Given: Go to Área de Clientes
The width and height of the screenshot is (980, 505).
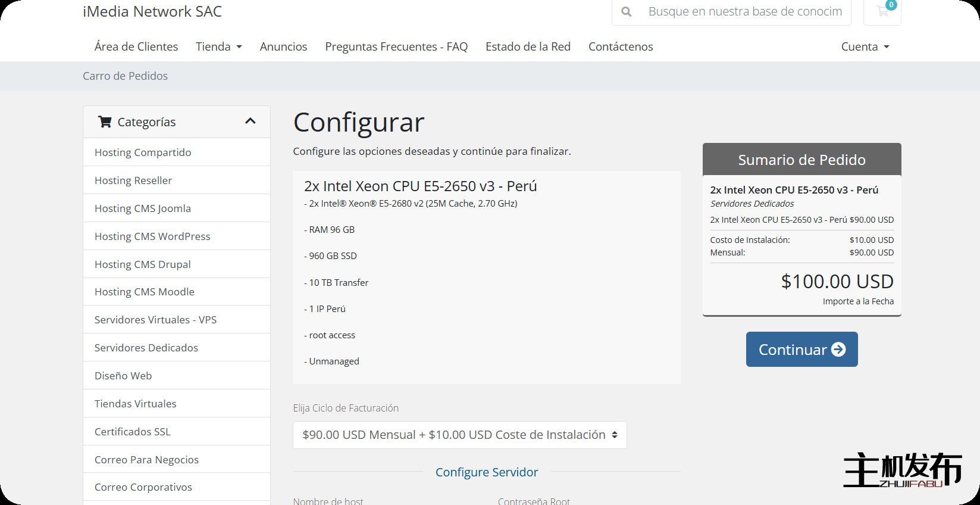Looking at the screenshot, I should [136, 46].
